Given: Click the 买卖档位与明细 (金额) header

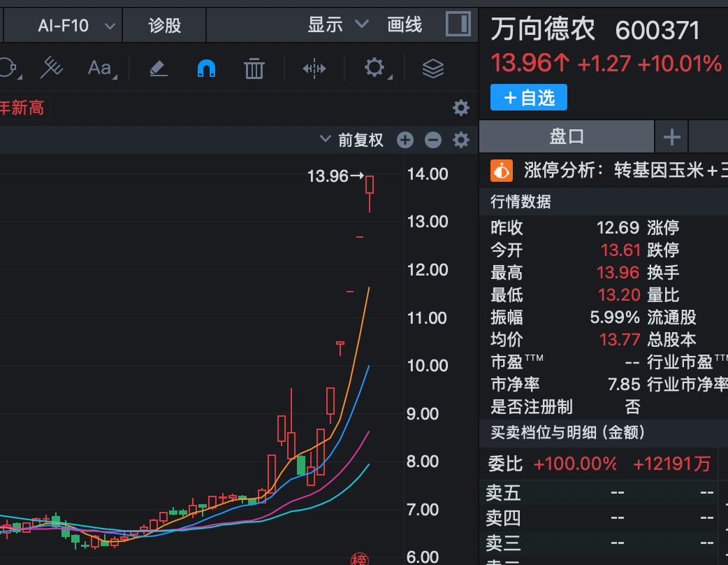Looking at the screenshot, I should tap(567, 433).
